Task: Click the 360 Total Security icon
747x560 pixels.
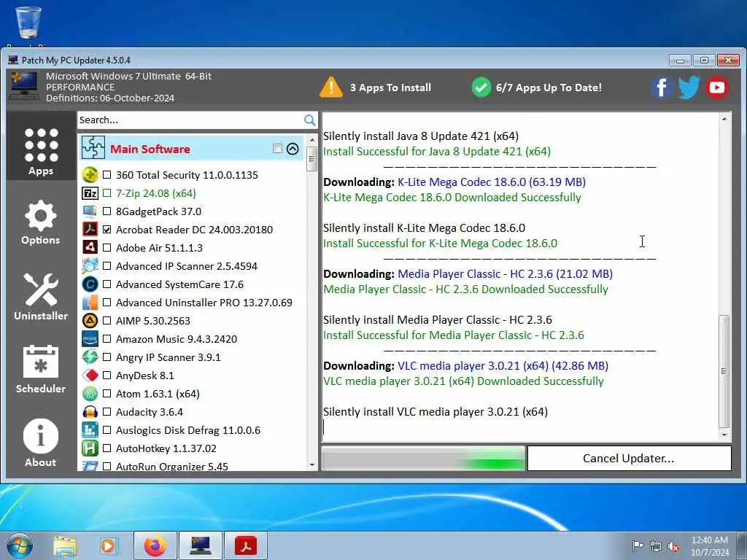Action: (x=90, y=175)
